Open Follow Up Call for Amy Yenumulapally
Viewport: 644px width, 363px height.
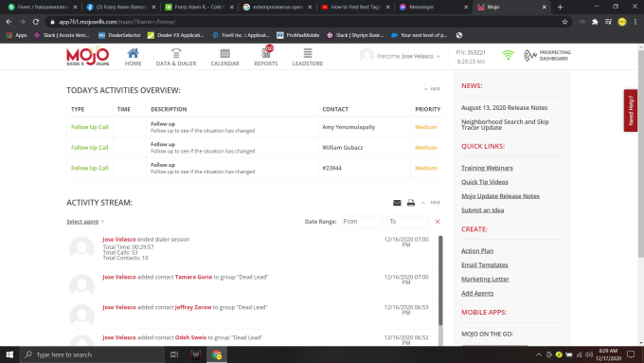[89, 127]
